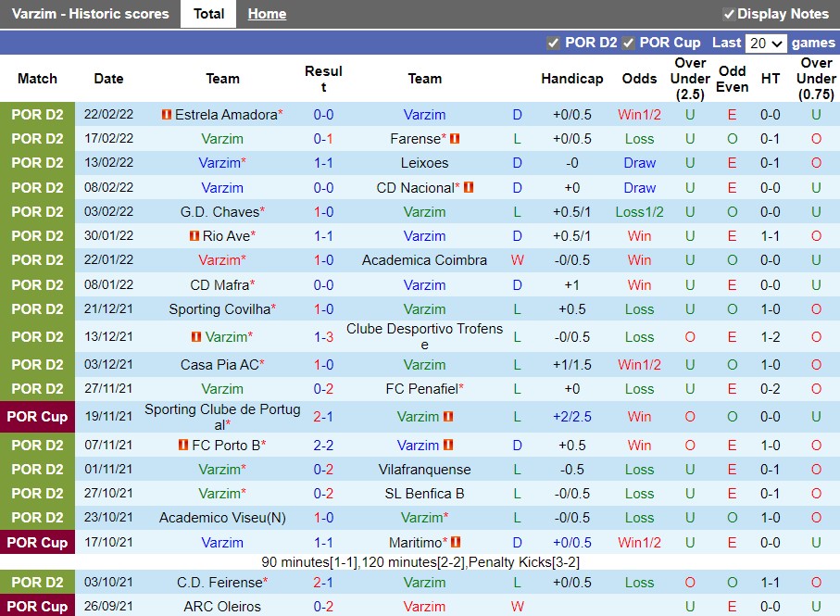
Task: Click the Over Under (2.5) column header
Action: click(690, 79)
